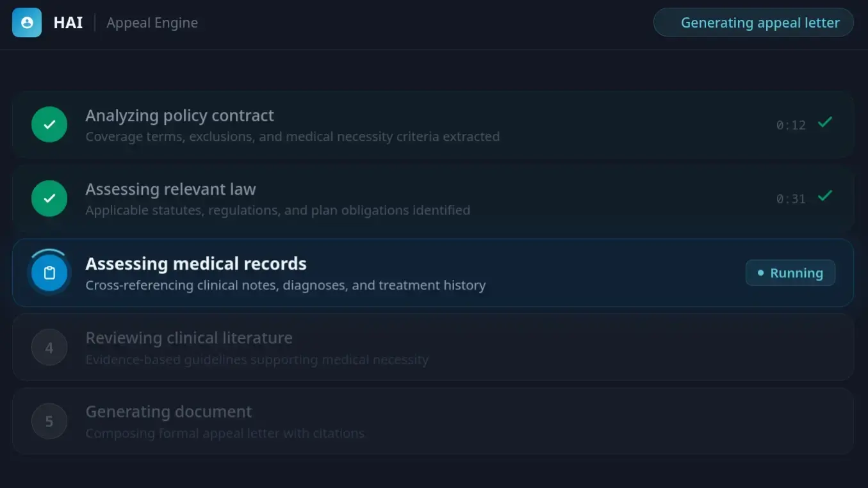Select the clipboard icon for Assessing medical records
Image resolution: width=868 pixels, height=488 pixels.
[x=49, y=272]
